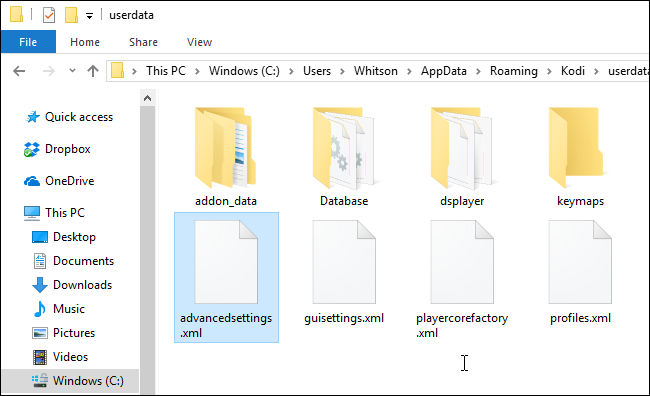Image resolution: width=650 pixels, height=396 pixels.
Task: Switch to the View ribbon tab
Action: pyautogui.click(x=199, y=42)
